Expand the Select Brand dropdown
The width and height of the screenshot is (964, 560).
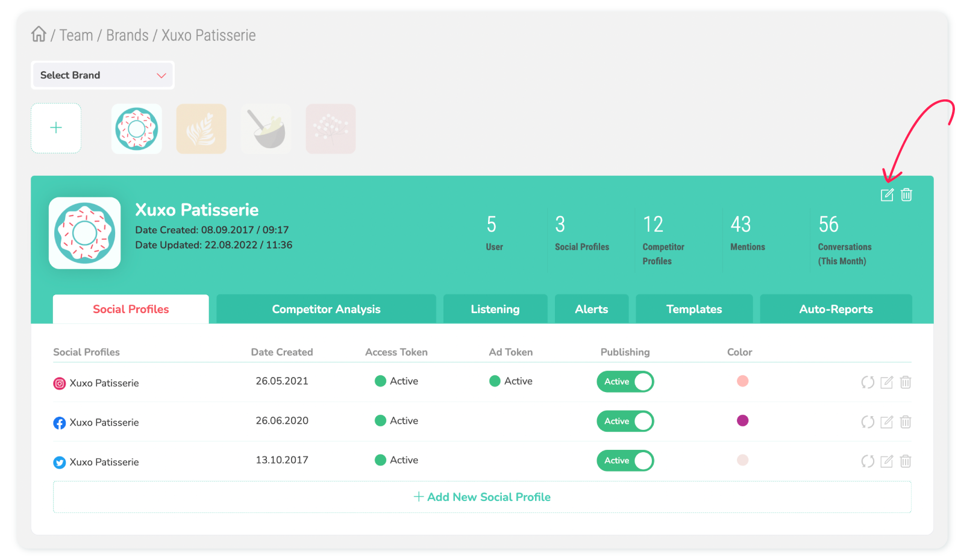pyautogui.click(x=102, y=75)
